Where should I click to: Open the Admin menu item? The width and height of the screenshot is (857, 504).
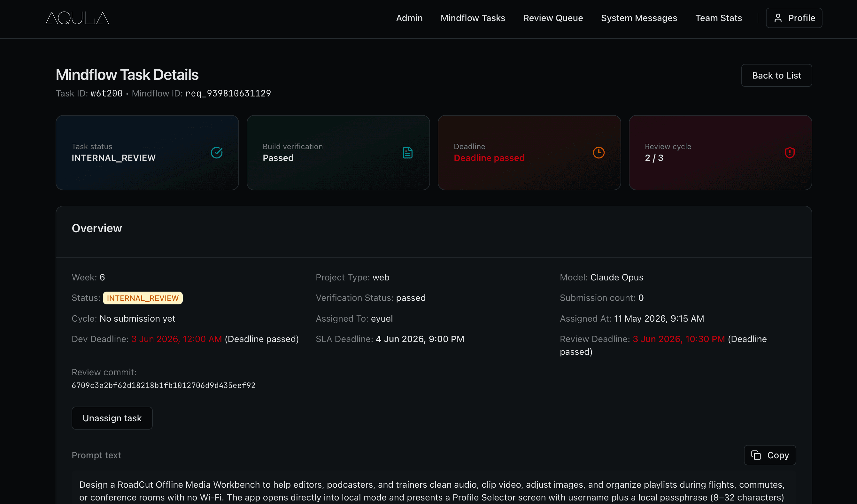[409, 18]
